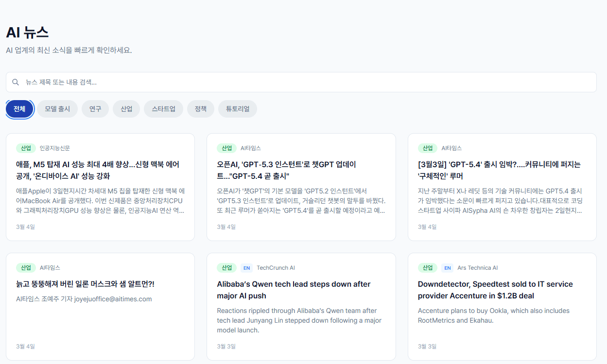607x364 pixels.
Task: Open the Apple M5 MacBook Air article
Action: (x=97, y=171)
